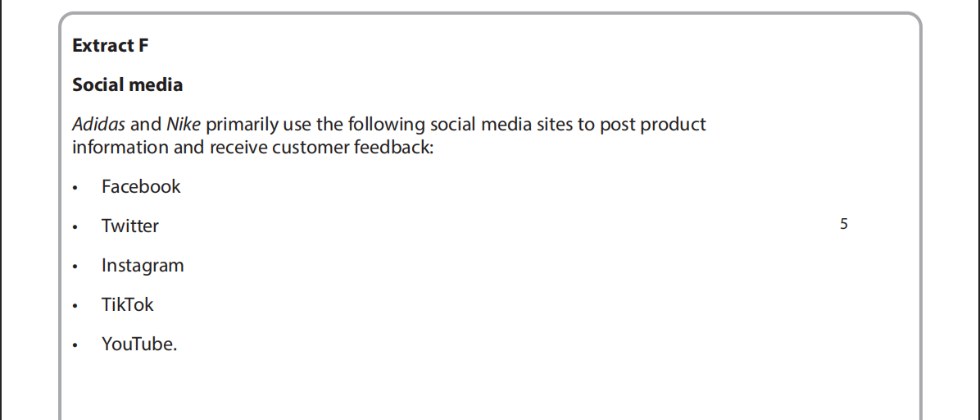The height and width of the screenshot is (420, 980).
Task: Click the word "product" in the paragraph
Action: 673,125
